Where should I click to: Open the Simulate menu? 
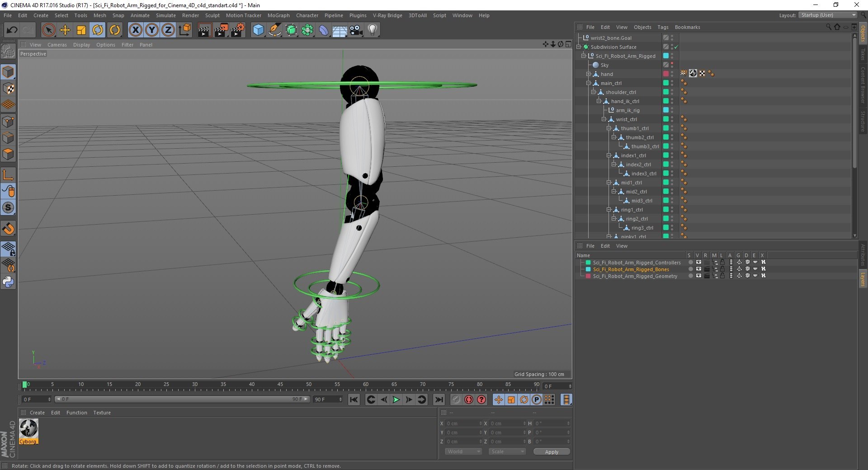[166, 15]
